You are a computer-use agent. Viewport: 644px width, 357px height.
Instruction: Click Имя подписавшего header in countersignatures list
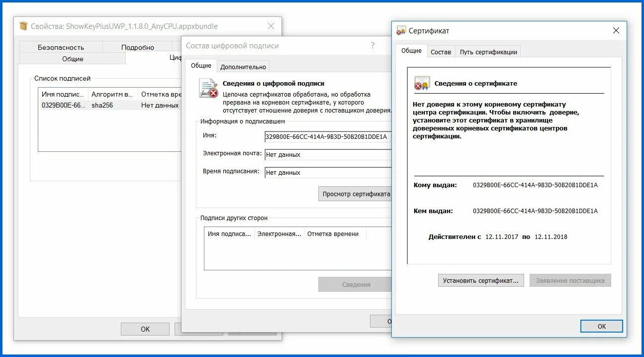click(229, 234)
